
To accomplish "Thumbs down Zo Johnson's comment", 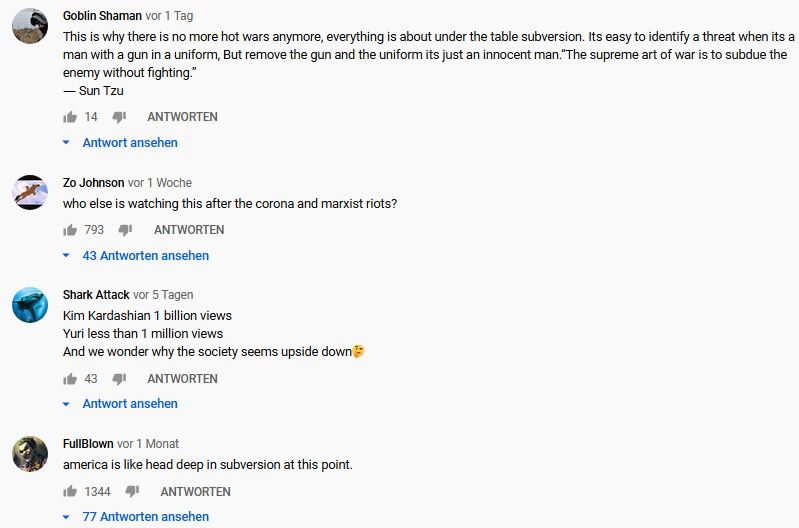I will (x=125, y=230).
